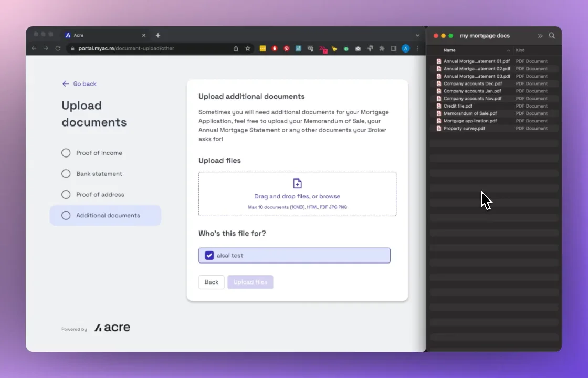Open the red hand extension icon
The height and width of the screenshot is (378, 588).
(275, 48)
